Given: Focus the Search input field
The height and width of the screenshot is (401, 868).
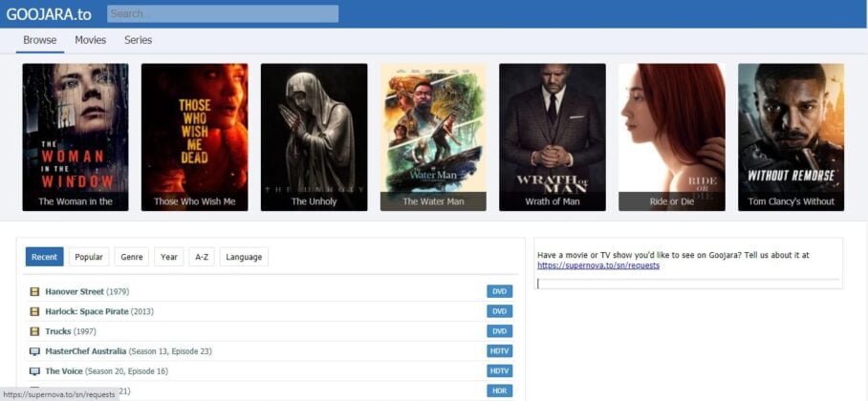Looking at the screenshot, I should [x=223, y=13].
